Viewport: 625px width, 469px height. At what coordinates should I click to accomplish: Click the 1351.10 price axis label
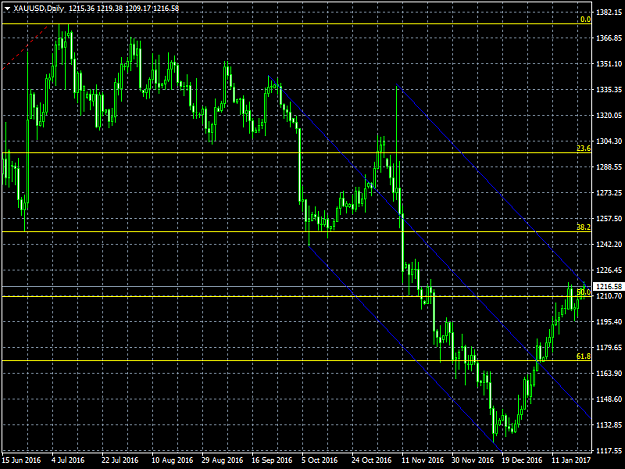[609, 64]
